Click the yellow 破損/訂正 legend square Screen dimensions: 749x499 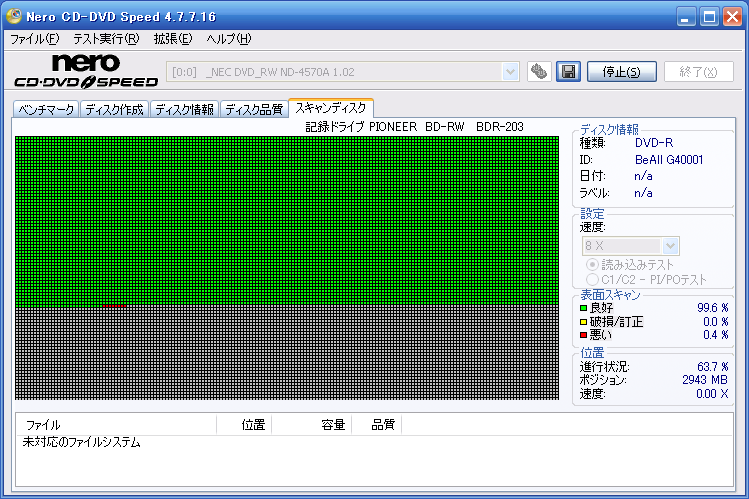click(x=583, y=322)
